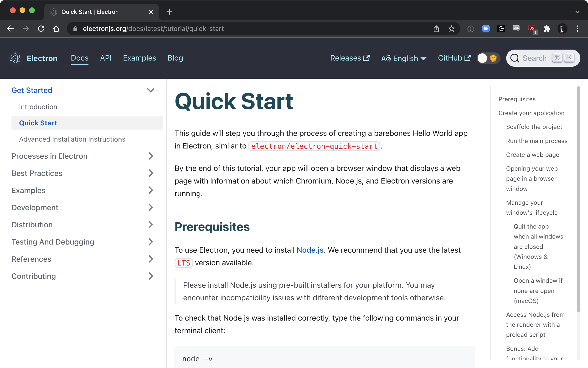The image size is (588, 368).
Task: Open a new browser tab with plus icon
Action: click(169, 12)
